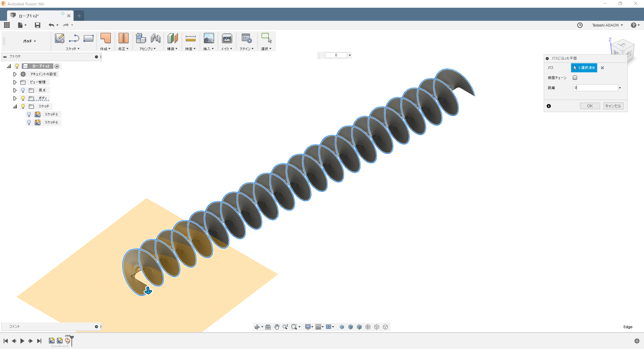Clear the path selection with the X
Image resolution: width=644 pixels, height=349 pixels.
(602, 68)
